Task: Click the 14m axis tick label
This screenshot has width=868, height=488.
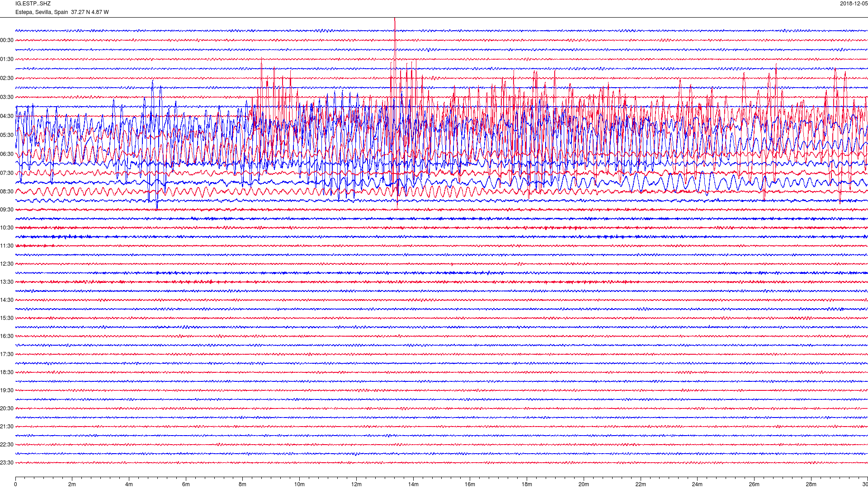Action: pyautogui.click(x=413, y=484)
